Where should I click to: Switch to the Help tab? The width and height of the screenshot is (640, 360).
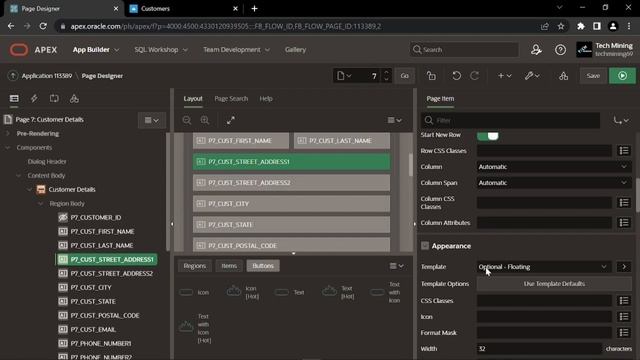pos(266,99)
